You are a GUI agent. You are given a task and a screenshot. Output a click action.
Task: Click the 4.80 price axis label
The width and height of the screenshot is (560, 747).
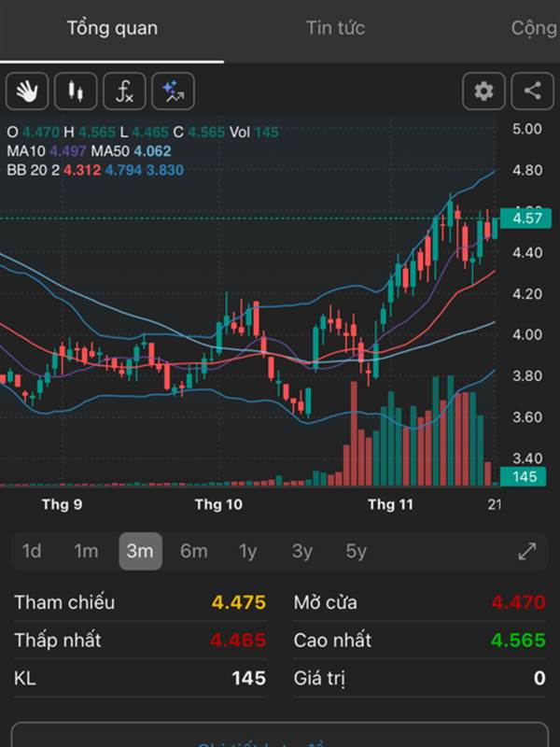coord(526,170)
